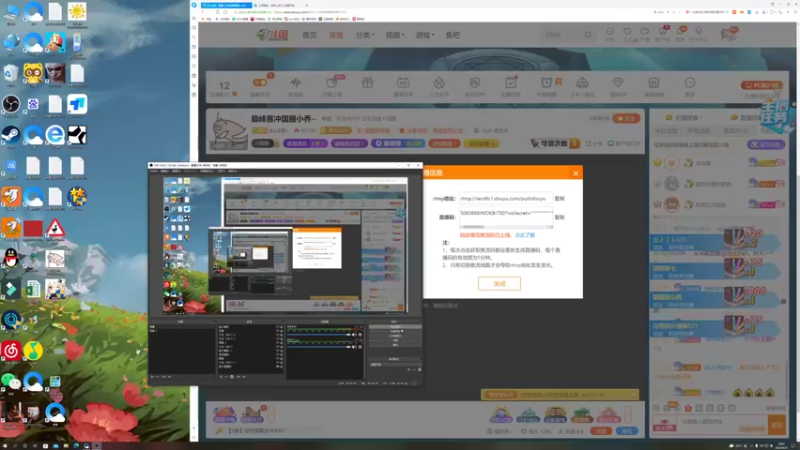Mute the second OBS mixer audio track

(354, 347)
